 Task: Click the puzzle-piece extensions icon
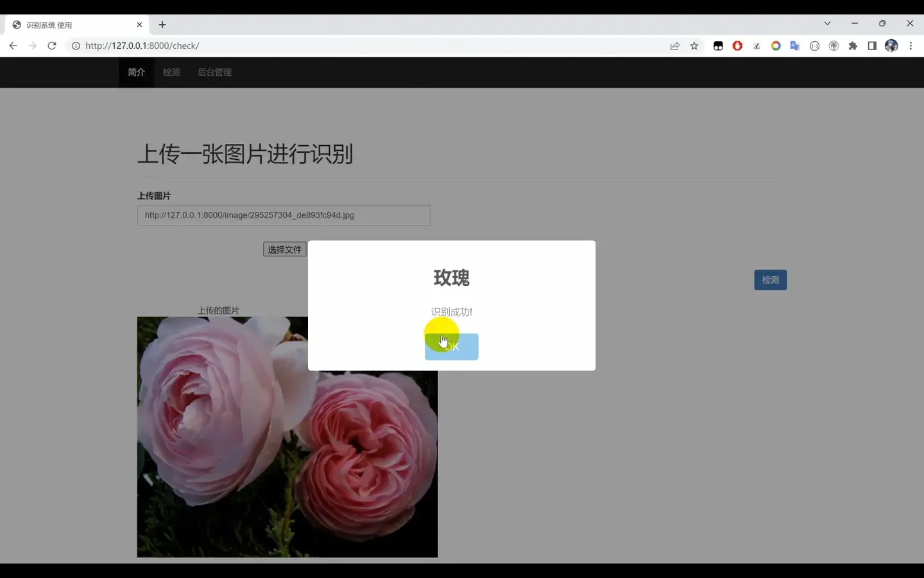(x=853, y=46)
